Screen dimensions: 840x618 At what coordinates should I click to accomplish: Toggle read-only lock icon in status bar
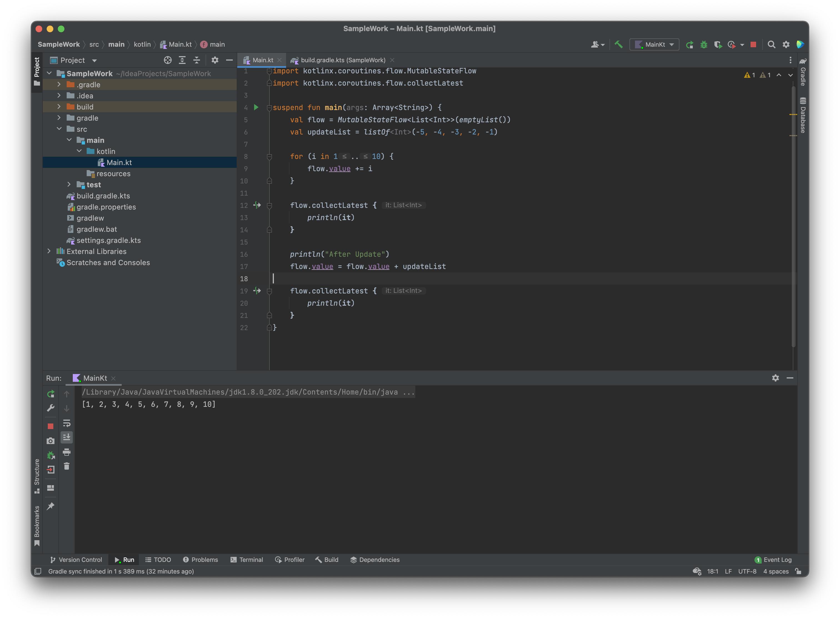point(798,571)
